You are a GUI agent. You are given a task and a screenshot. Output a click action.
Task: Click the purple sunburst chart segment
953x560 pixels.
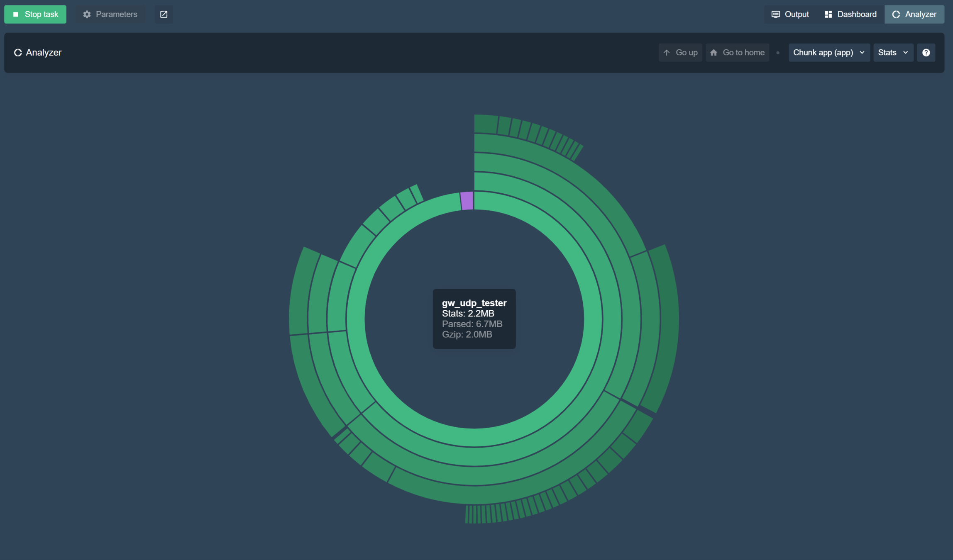467,201
